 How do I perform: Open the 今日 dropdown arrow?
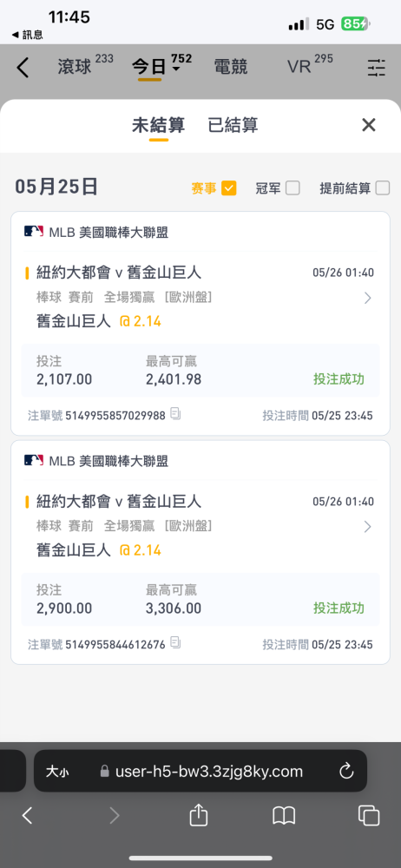point(176,69)
